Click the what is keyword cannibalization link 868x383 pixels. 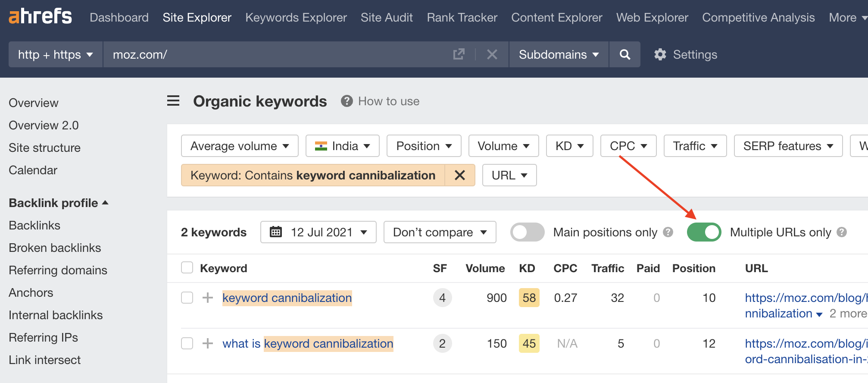[x=308, y=343]
